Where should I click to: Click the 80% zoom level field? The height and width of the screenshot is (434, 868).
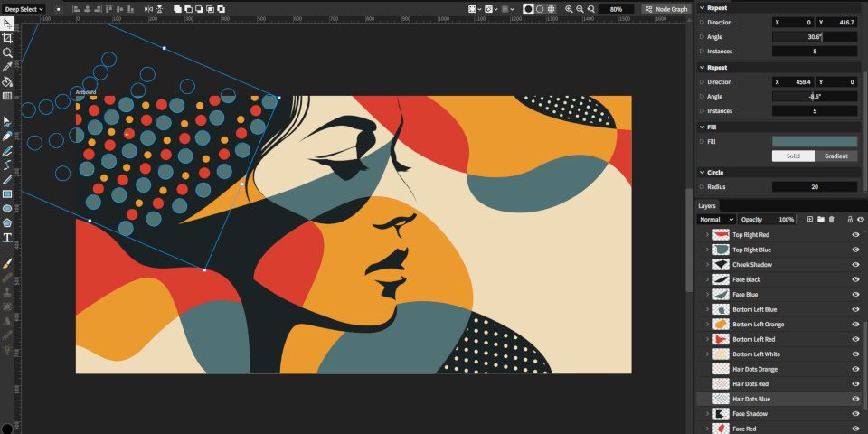pos(616,9)
